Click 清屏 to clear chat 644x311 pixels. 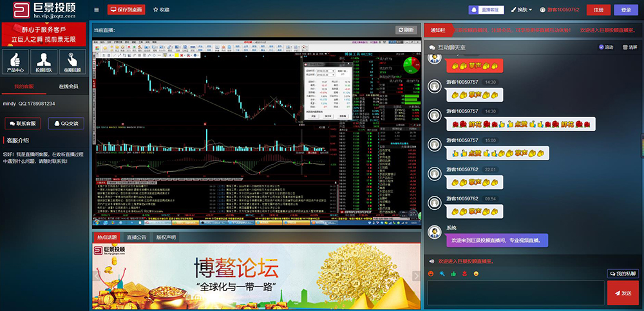(630, 47)
